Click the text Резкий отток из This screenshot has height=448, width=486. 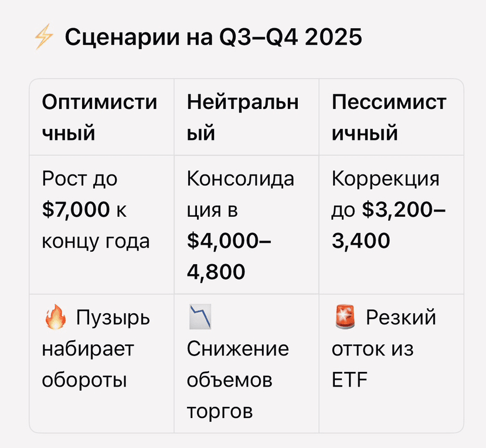tap(384, 333)
